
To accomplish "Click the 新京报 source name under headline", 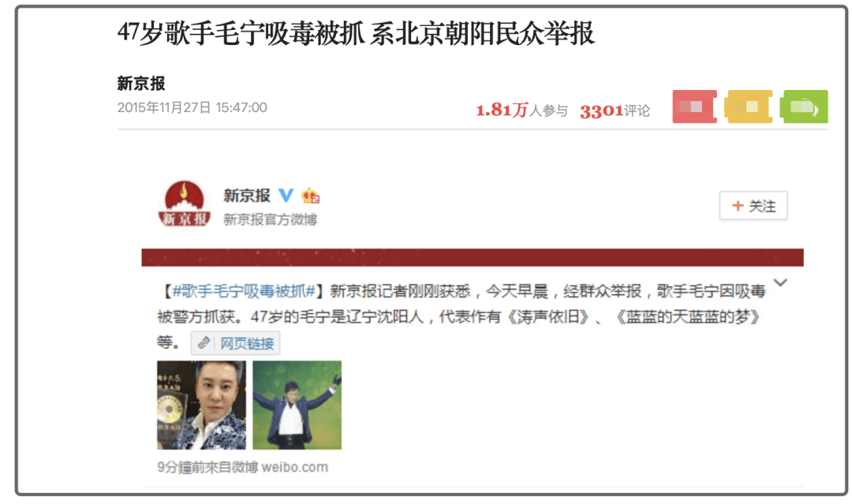I will coord(141,84).
